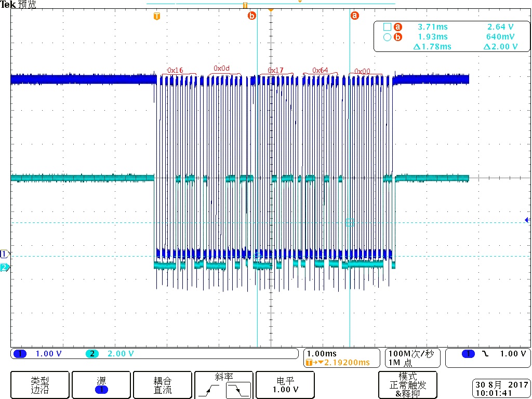Click the channel 1 badge in readout bar
The height and width of the screenshot is (399, 532).
(20, 354)
